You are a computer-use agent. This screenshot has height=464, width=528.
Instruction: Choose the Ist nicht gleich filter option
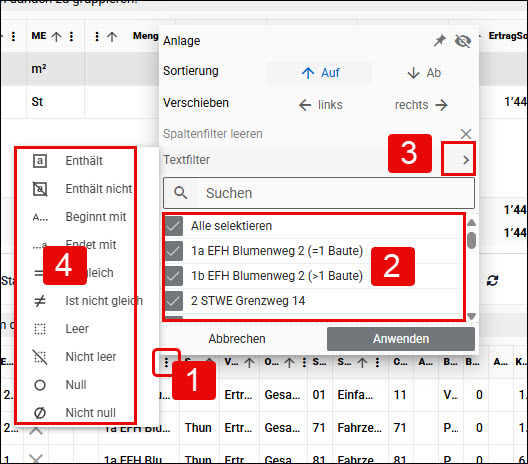pos(104,301)
